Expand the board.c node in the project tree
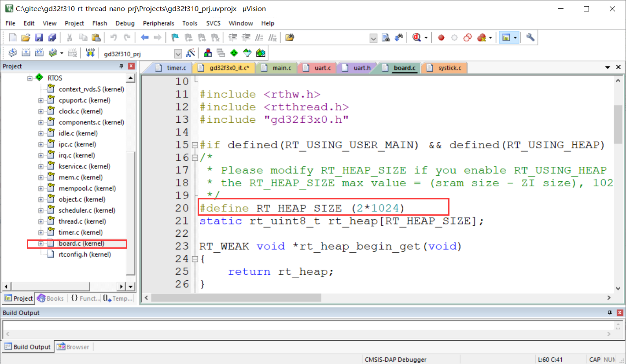 click(x=41, y=243)
